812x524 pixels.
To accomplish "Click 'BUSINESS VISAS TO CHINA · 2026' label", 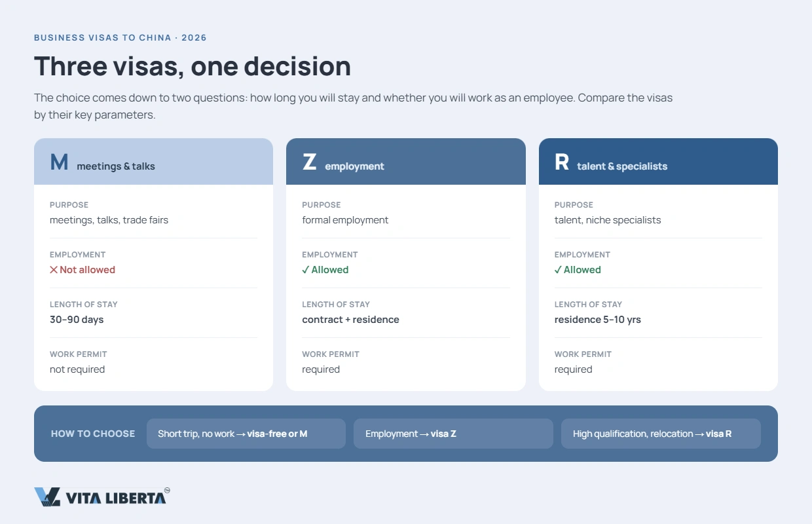I will pyautogui.click(x=120, y=38).
